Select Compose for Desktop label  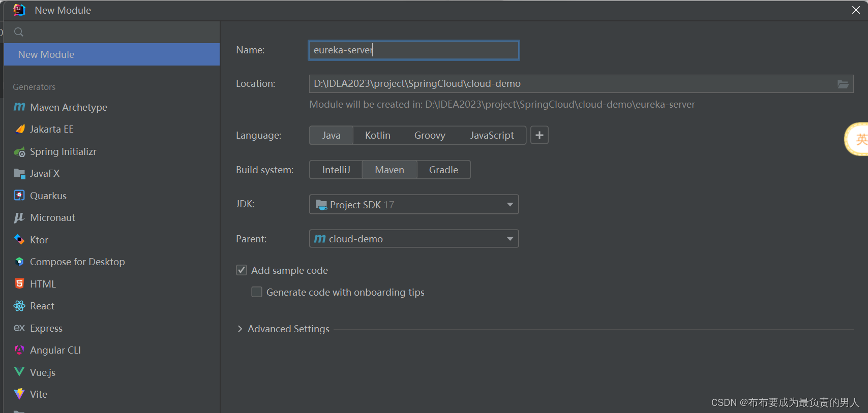point(77,262)
